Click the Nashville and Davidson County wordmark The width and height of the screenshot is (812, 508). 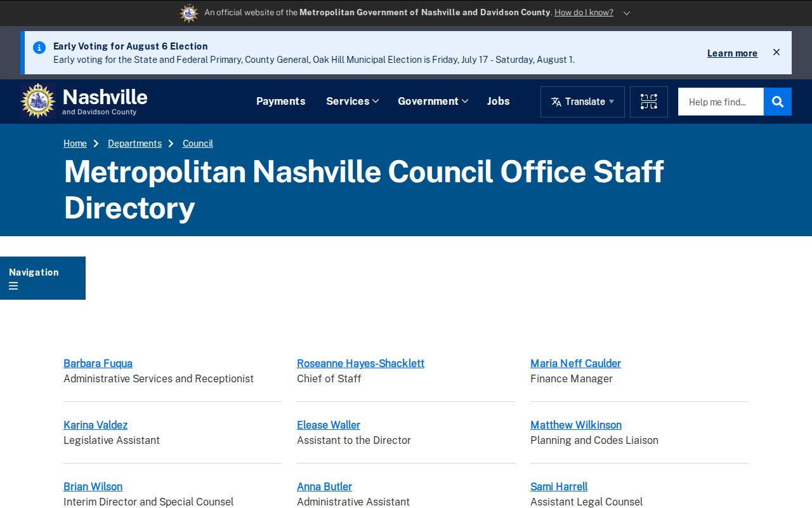(105, 101)
